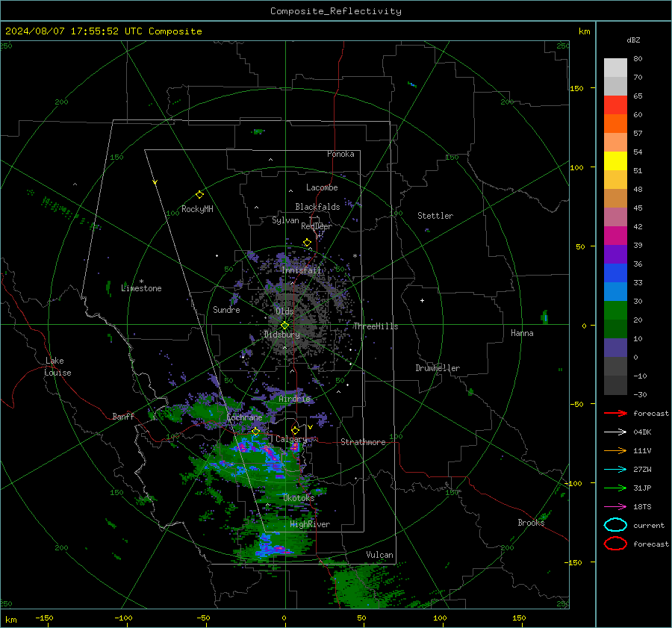Click the Banff city label

click(x=123, y=417)
